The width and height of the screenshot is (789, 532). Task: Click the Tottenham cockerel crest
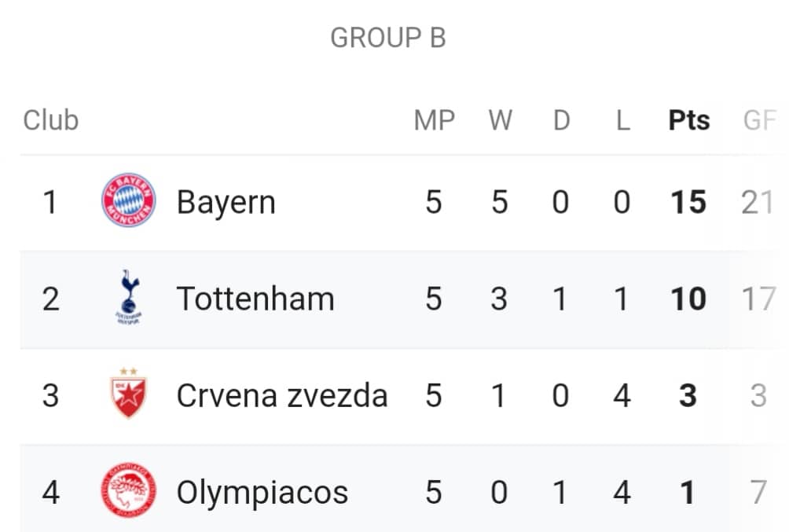point(129,297)
